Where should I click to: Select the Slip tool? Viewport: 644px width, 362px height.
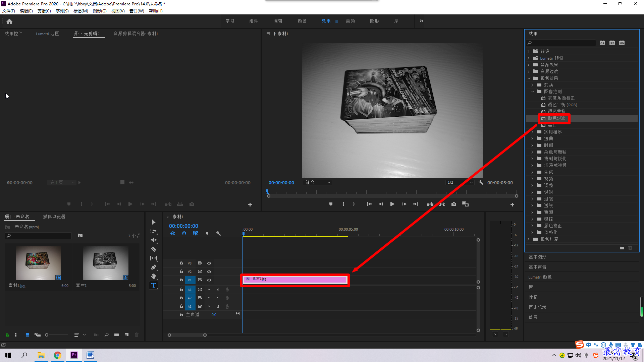pyautogui.click(x=154, y=258)
